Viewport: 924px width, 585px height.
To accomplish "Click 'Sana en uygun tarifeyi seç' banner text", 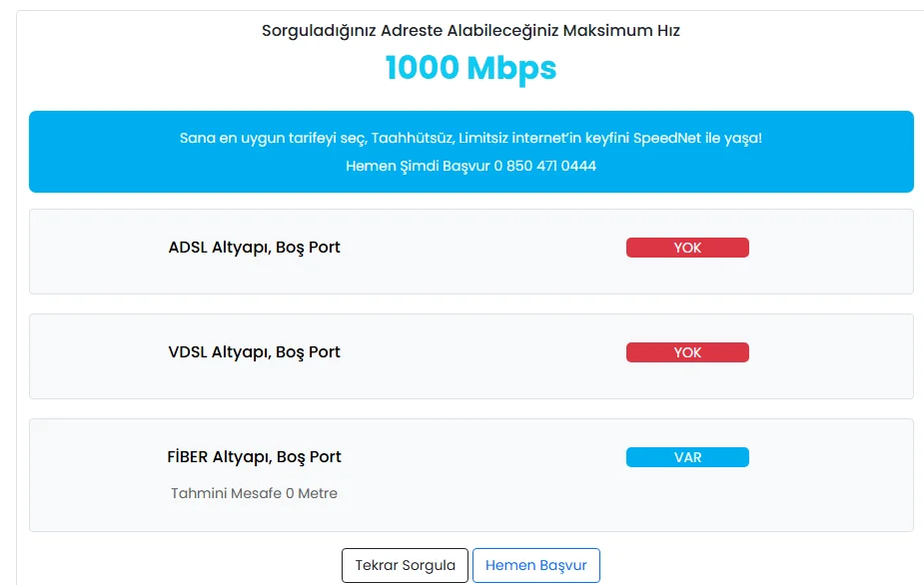I will coord(273,138).
